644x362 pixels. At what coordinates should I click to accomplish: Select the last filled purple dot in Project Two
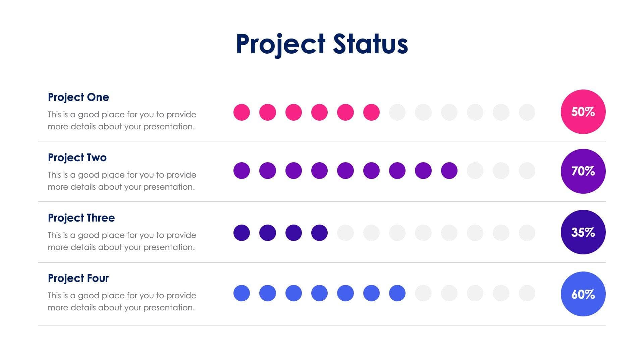tap(449, 171)
